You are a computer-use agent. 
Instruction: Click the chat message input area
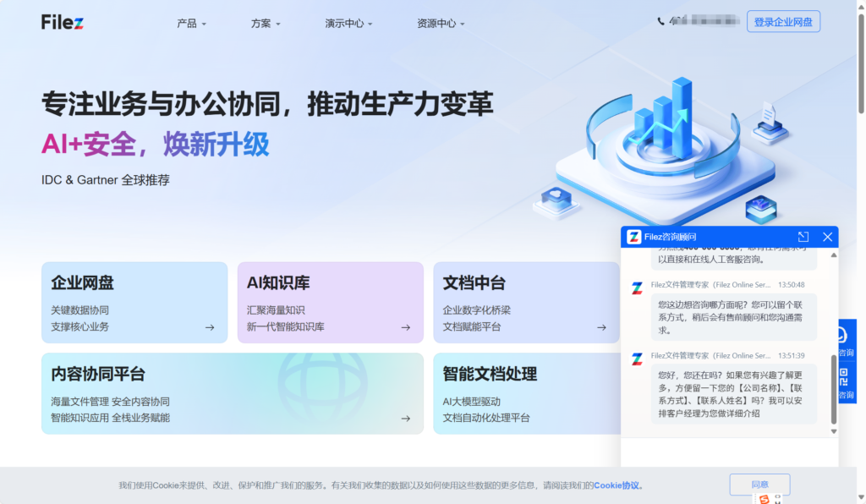pyautogui.click(x=729, y=452)
